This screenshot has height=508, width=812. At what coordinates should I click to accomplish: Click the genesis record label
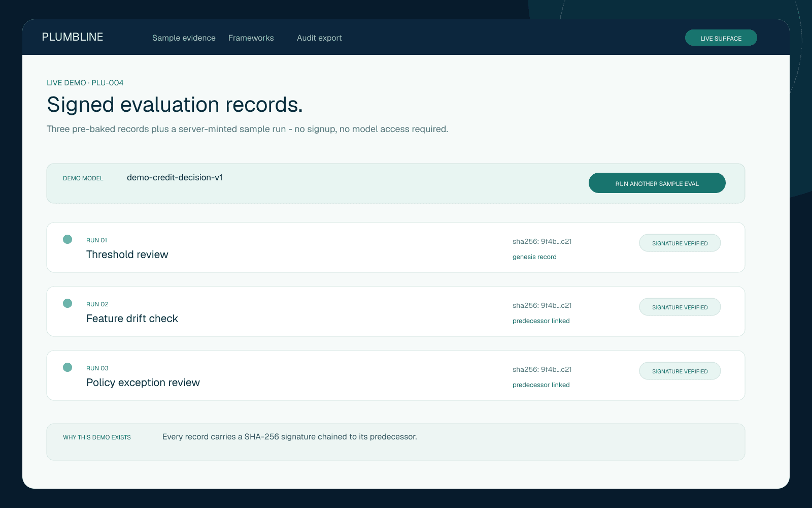pos(534,257)
